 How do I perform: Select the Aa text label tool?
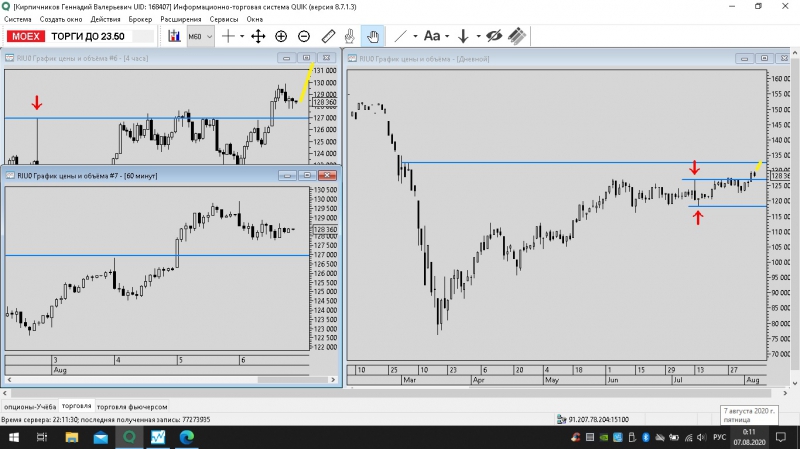[432, 36]
